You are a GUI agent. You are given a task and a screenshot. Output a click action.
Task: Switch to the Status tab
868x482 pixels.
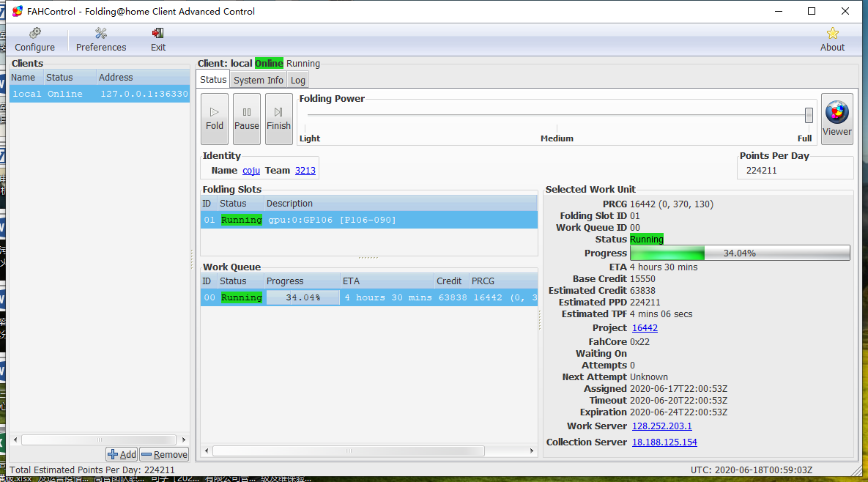(x=213, y=79)
